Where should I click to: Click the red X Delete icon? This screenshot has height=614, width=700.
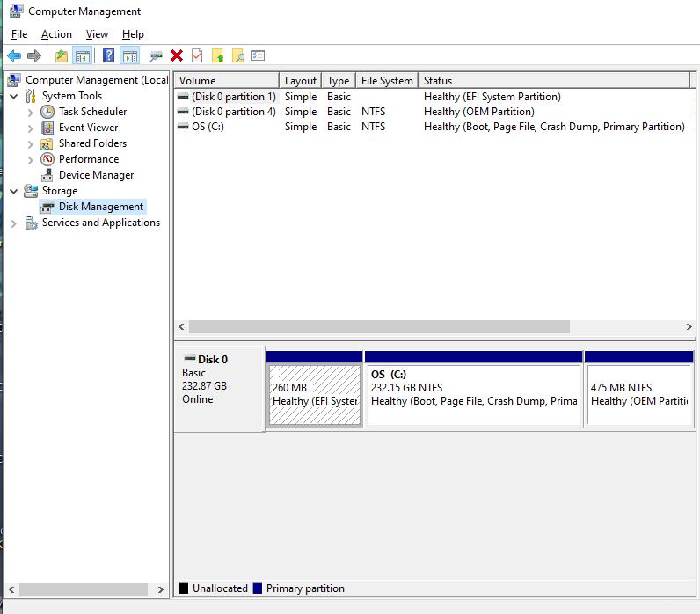pos(177,55)
